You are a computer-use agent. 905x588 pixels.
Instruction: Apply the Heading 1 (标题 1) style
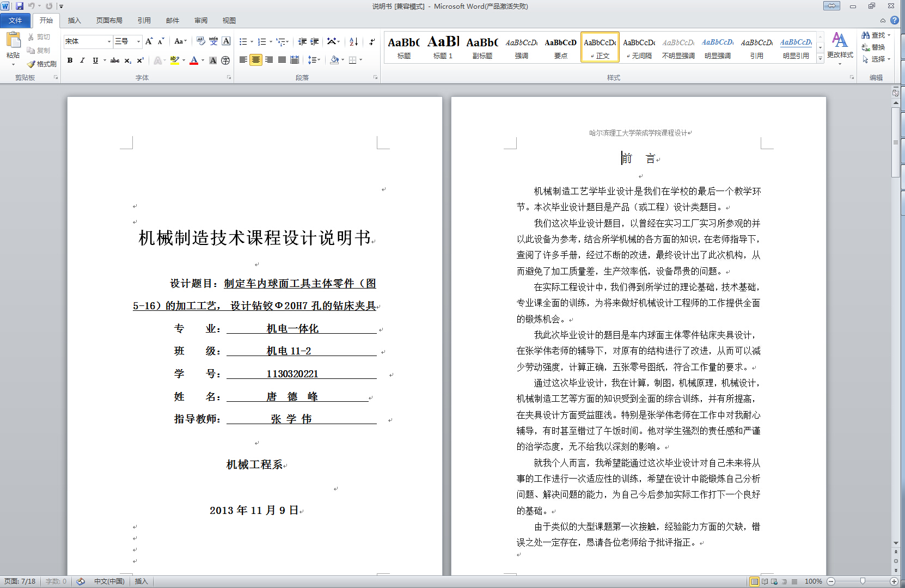tap(443, 47)
